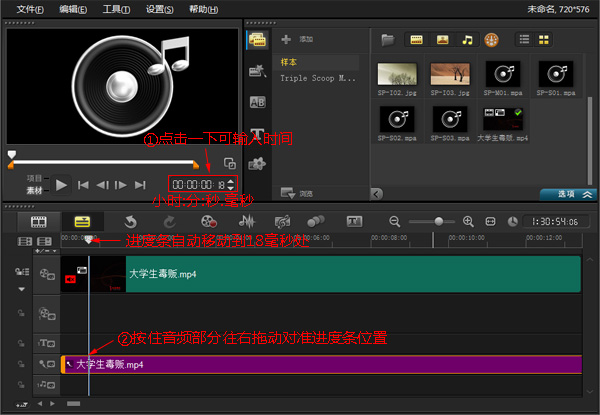Fit project in timeline window icon
Image resolution: width=600 pixels, height=415 pixels.
[490, 221]
